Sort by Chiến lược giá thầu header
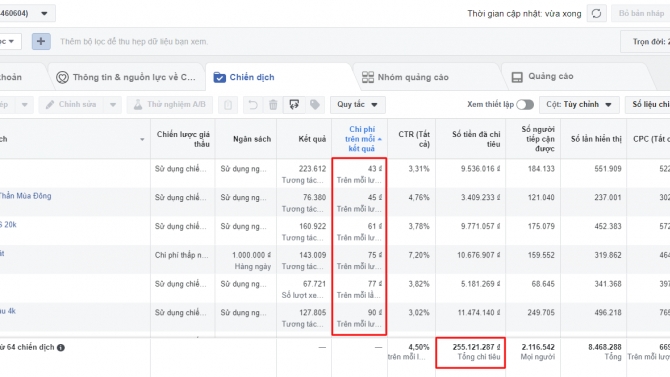Viewport: 670px width, 377px height. point(183,139)
